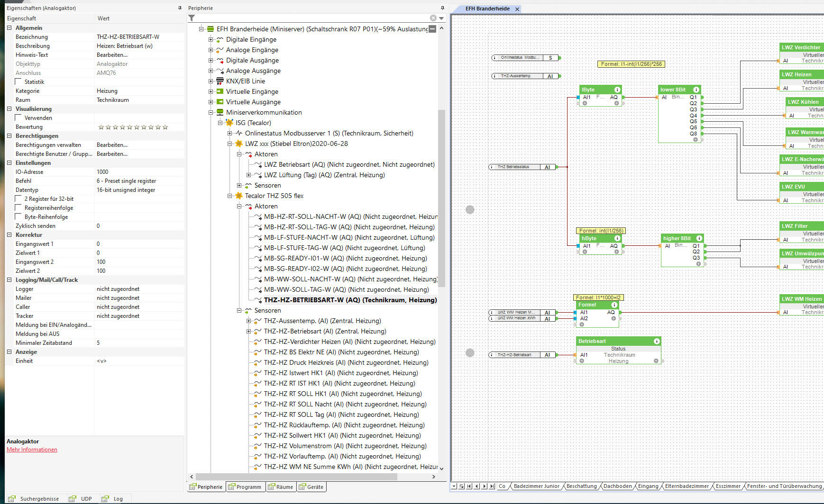Image resolution: width=824 pixels, height=504 pixels.
Task: Collapse the Einstellungen property section
Action: click(x=9, y=163)
